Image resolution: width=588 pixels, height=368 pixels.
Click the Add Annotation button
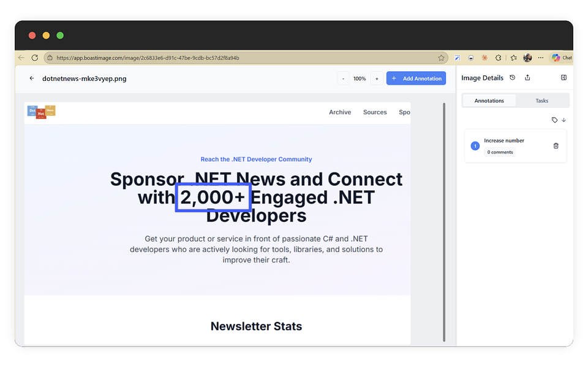pyautogui.click(x=417, y=78)
